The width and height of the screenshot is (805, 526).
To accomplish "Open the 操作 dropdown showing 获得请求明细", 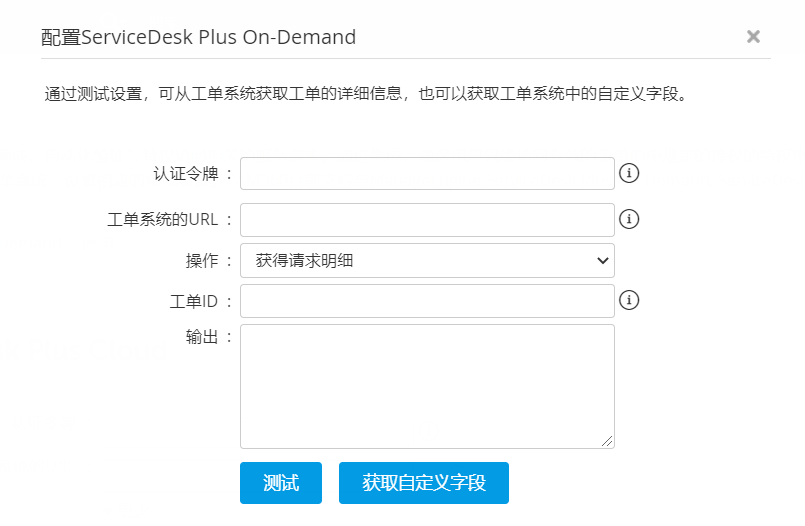I will (427, 260).
